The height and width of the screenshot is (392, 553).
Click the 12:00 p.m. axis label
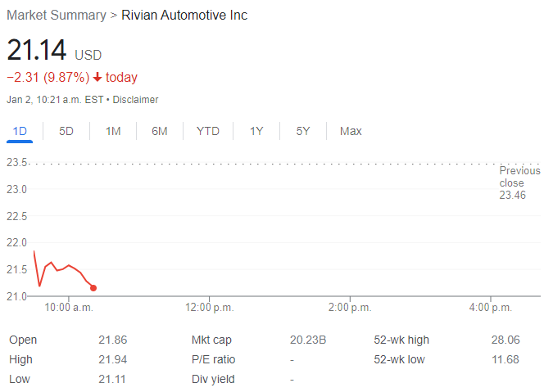coord(209,308)
